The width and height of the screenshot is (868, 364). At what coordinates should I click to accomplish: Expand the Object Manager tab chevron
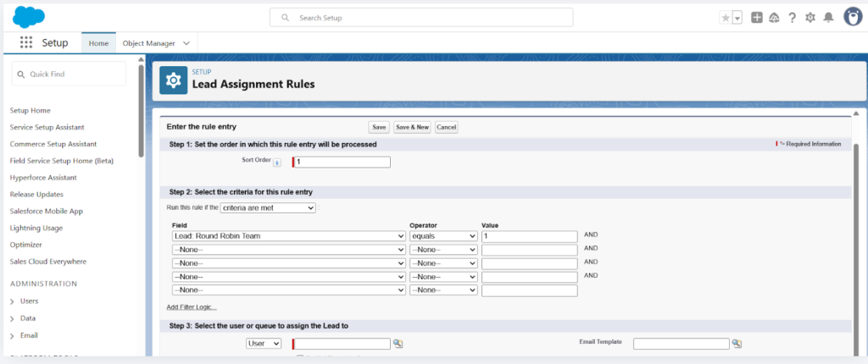pyautogui.click(x=186, y=43)
